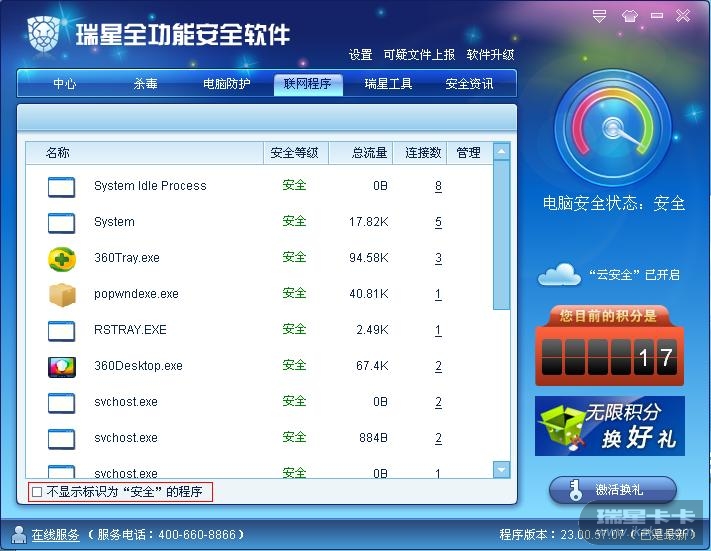Click the 360Tray.exe green plus icon
The width and height of the screenshot is (711, 551).
click(x=62, y=259)
